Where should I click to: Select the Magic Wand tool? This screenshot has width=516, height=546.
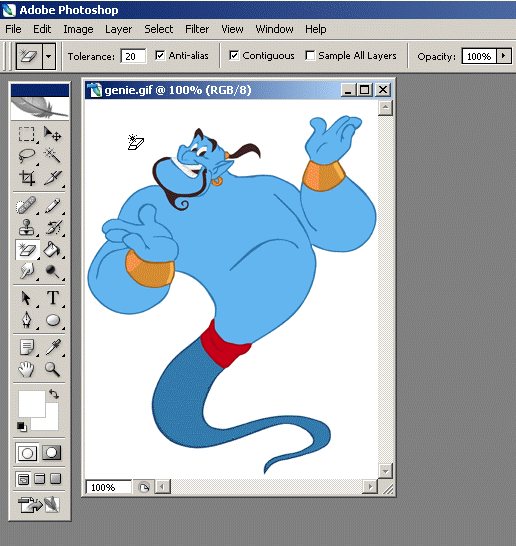click(53, 156)
